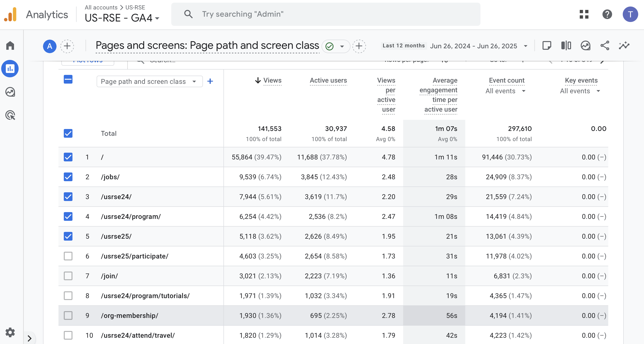Click the Last 12 months label
The height and width of the screenshot is (344, 644).
point(403,46)
